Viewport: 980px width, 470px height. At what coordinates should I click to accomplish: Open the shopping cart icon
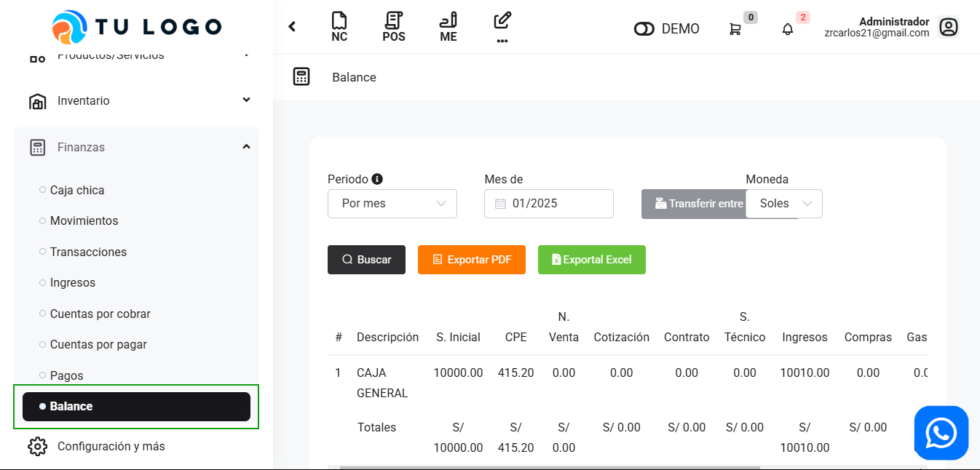(x=735, y=29)
